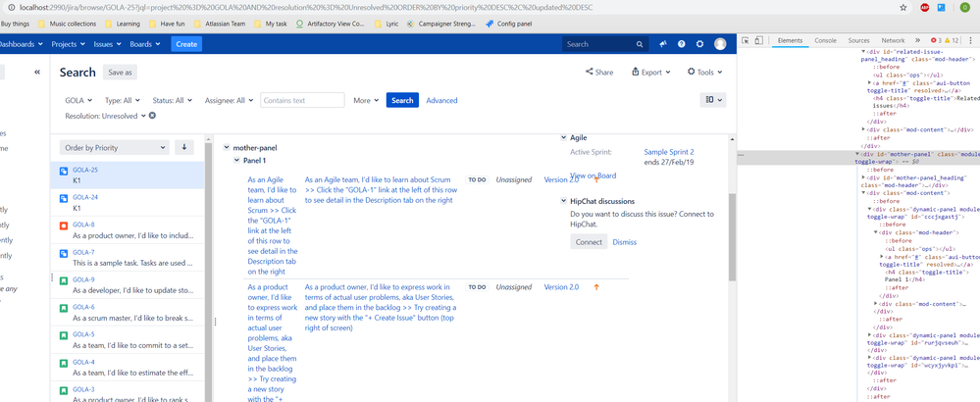This screenshot has width=980, height=402.
Task: Click the Share button
Action: pyautogui.click(x=599, y=73)
